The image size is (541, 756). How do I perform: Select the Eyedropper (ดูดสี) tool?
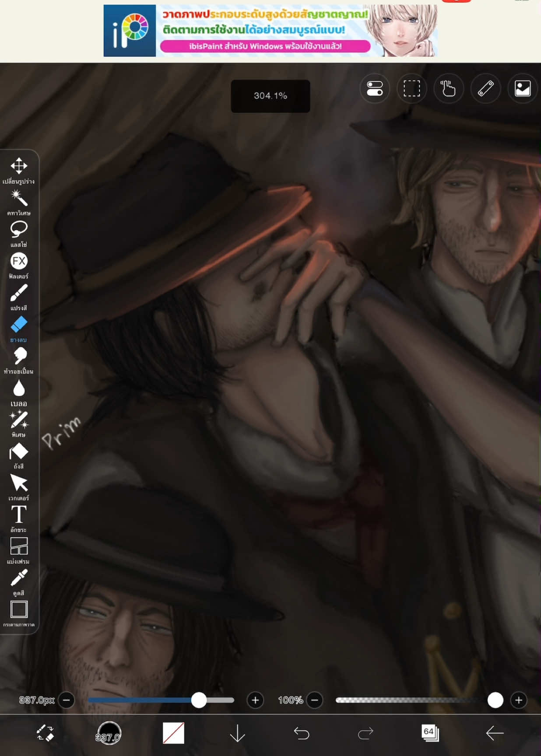tap(19, 582)
